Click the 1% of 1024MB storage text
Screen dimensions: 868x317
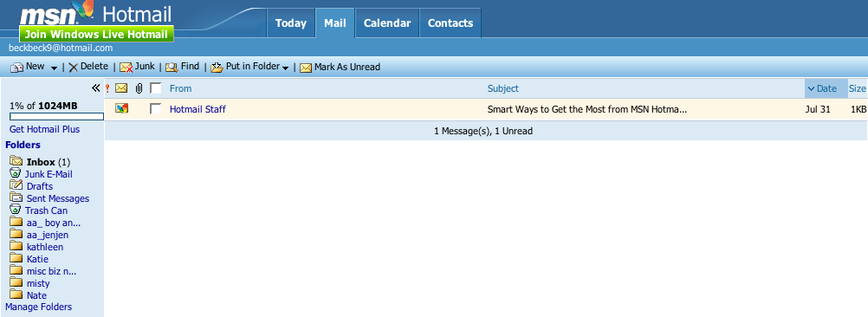coord(43,106)
